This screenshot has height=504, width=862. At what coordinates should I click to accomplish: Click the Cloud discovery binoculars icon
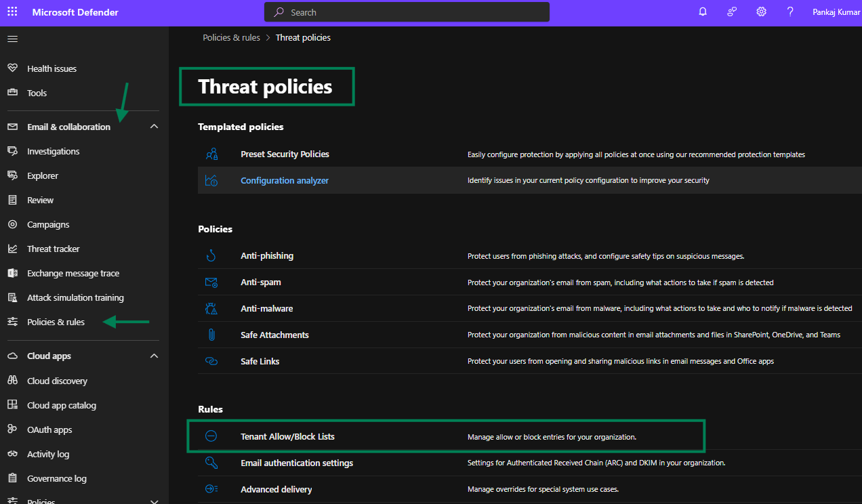coord(12,381)
